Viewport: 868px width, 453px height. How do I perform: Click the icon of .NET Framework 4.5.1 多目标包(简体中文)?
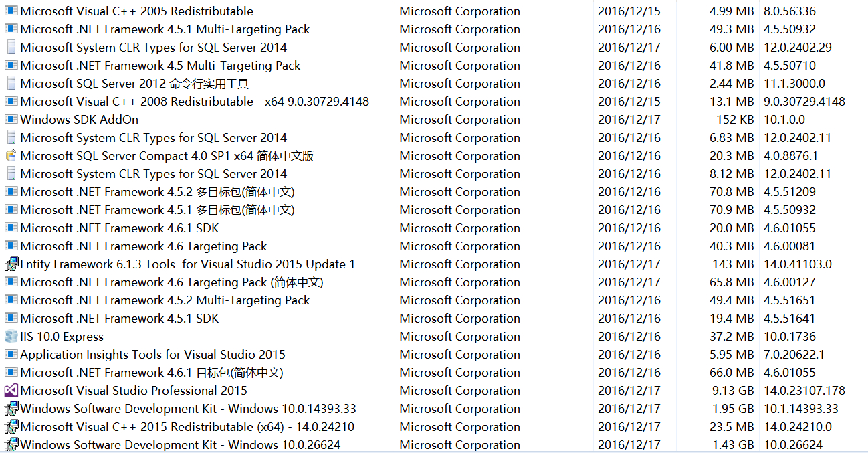click(11, 210)
